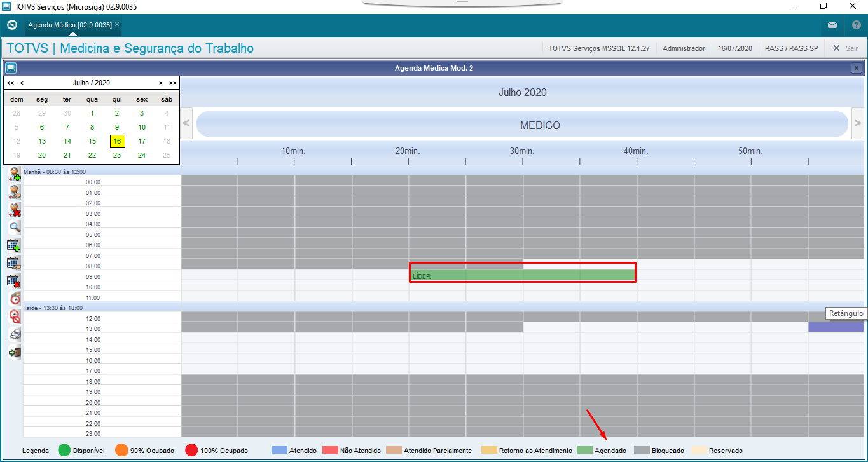Click the Agenda Médica Mod. 2 window menu icon
The width and height of the screenshot is (868, 462).
(x=11, y=68)
